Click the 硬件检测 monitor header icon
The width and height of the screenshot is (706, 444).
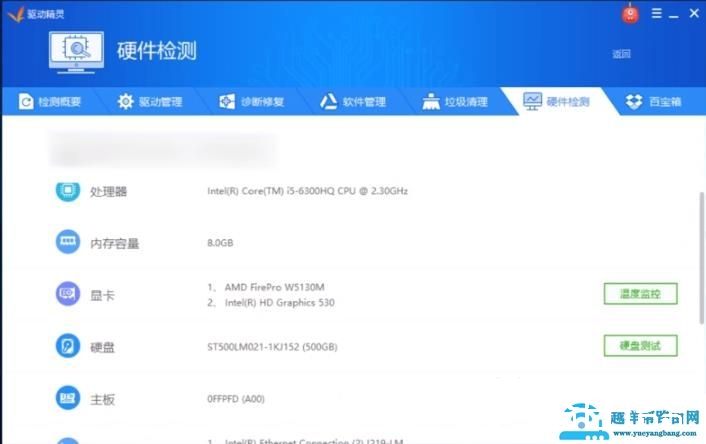(76, 52)
